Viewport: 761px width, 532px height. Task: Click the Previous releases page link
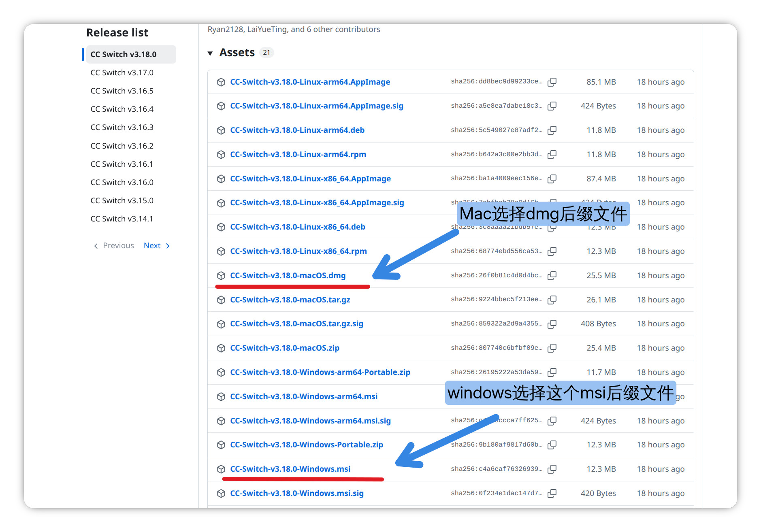114,246
